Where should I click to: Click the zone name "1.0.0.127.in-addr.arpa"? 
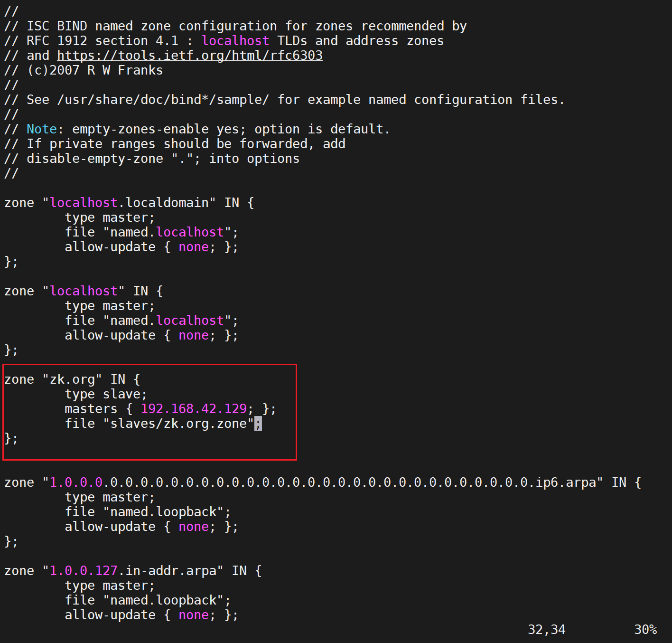coord(133,571)
